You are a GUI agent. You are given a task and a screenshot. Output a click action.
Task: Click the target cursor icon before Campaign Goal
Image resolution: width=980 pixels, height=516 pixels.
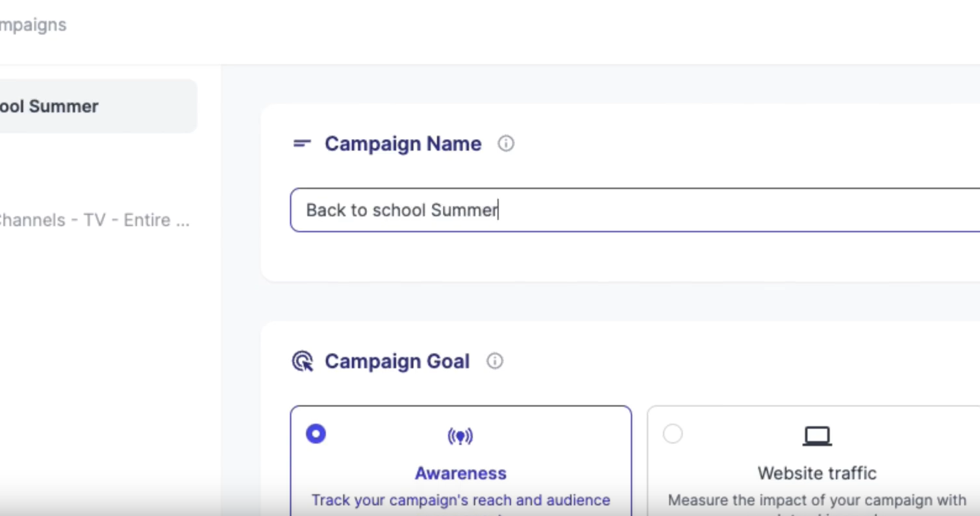coord(303,361)
